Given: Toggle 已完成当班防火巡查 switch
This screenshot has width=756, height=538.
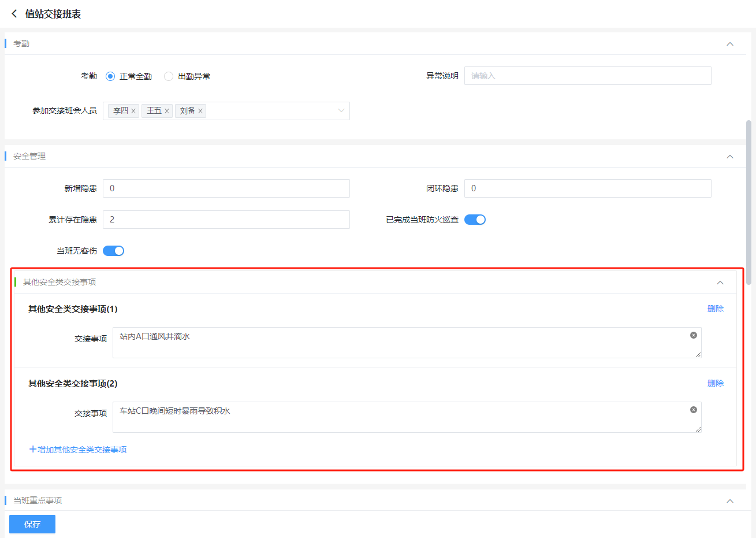Looking at the screenshot, I should pos(475,220).
